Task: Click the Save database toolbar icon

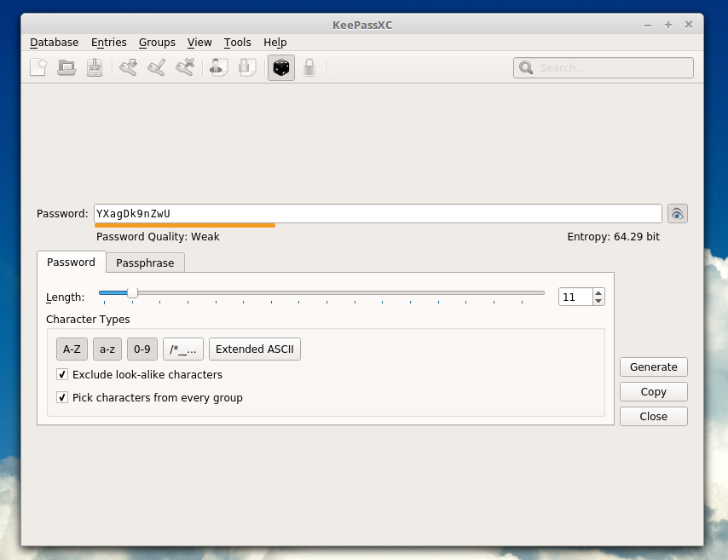Action: point(95,68)
